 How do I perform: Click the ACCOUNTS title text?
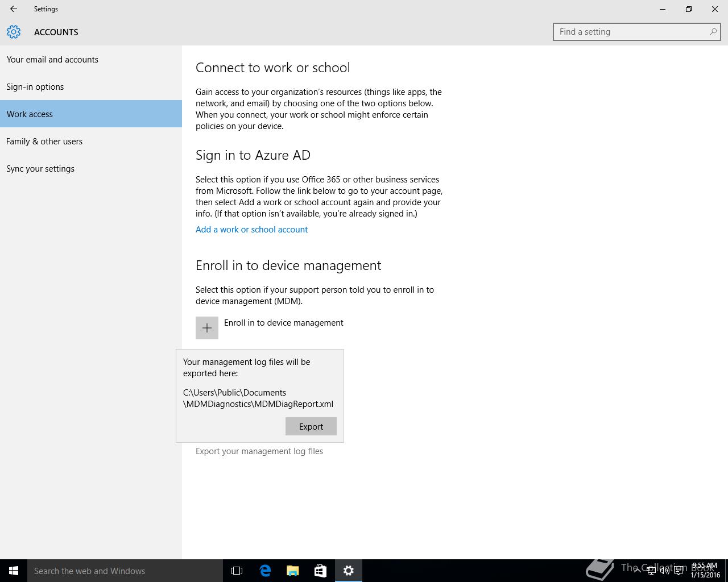tap(56, 32)
